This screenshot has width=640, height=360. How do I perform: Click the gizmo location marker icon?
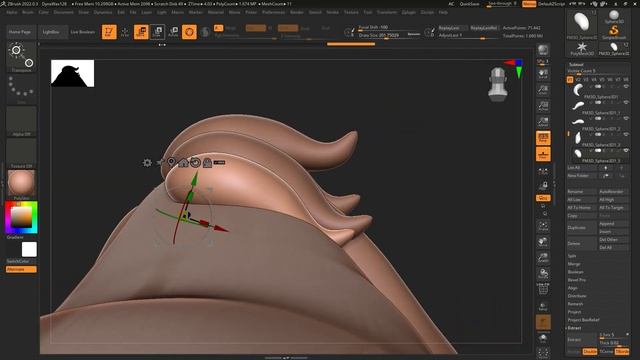pos(171,162)
